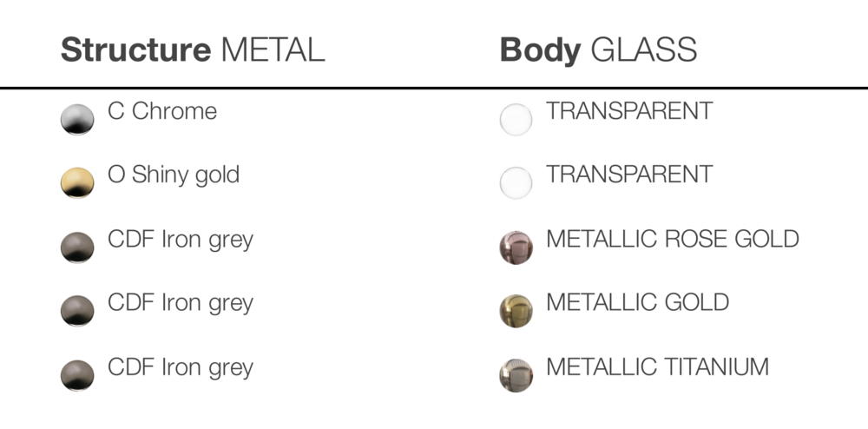This screenshot has width=868, height=429.
Task: Choose Iron grey swatch in Metallic Rose Gold row
Action: coord(77,247)
